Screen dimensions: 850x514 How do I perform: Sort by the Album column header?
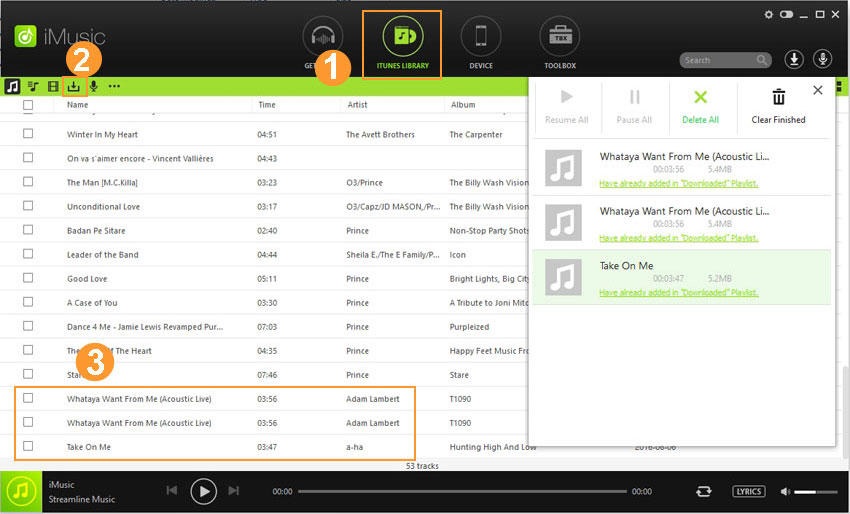click(463, 105)
